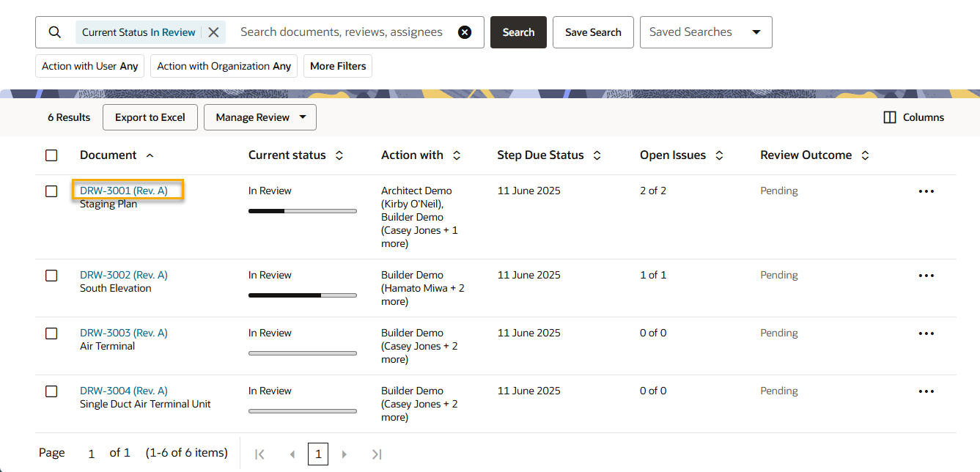Toggle sort on Review Outcome column
This screenshot has width=980, height=472.
(x=865, y=155)
